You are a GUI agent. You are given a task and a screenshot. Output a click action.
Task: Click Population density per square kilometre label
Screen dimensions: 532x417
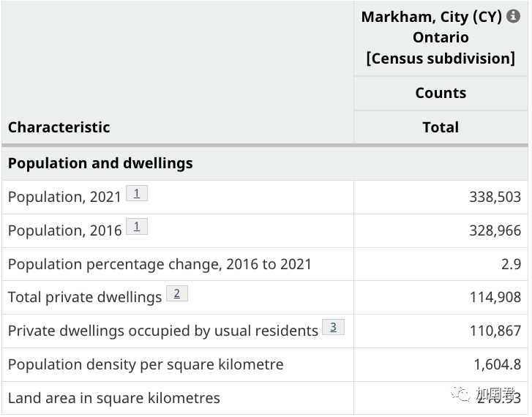coord(146,364)
